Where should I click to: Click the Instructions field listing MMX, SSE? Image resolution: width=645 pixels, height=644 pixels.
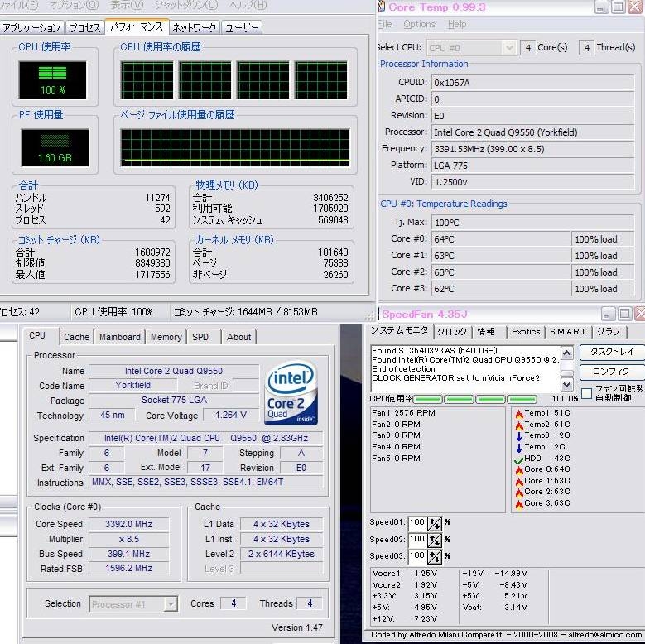[x=206, y=483]
